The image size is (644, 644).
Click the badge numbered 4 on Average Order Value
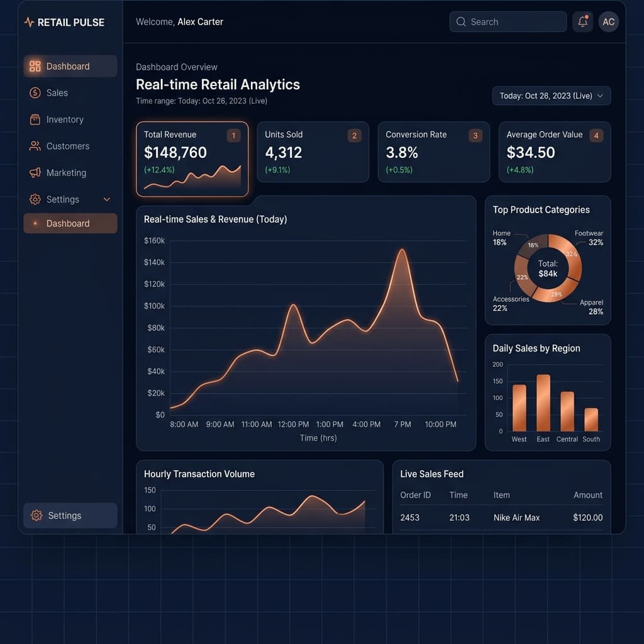596,136
